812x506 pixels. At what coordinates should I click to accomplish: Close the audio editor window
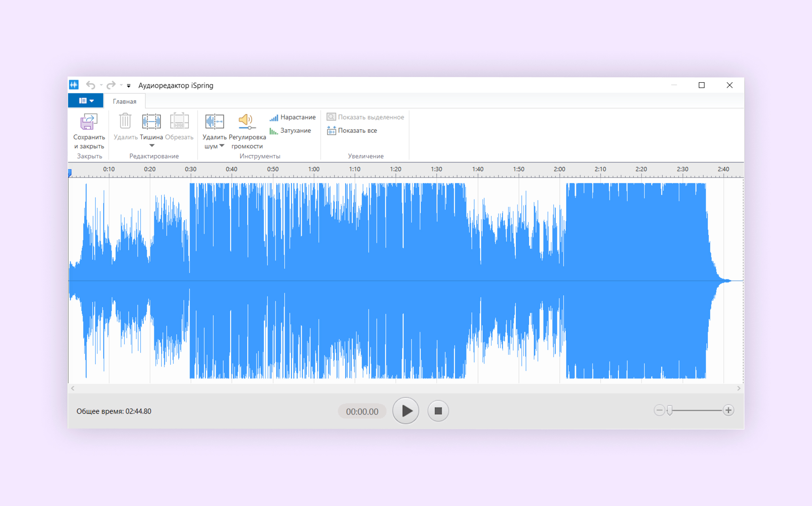click(x=729, y=85)
